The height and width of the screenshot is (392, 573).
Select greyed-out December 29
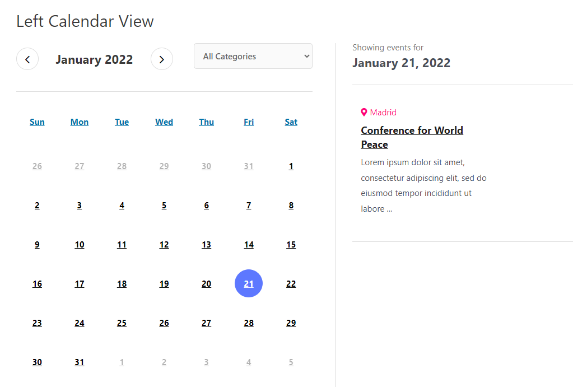(x=164, y=166)
